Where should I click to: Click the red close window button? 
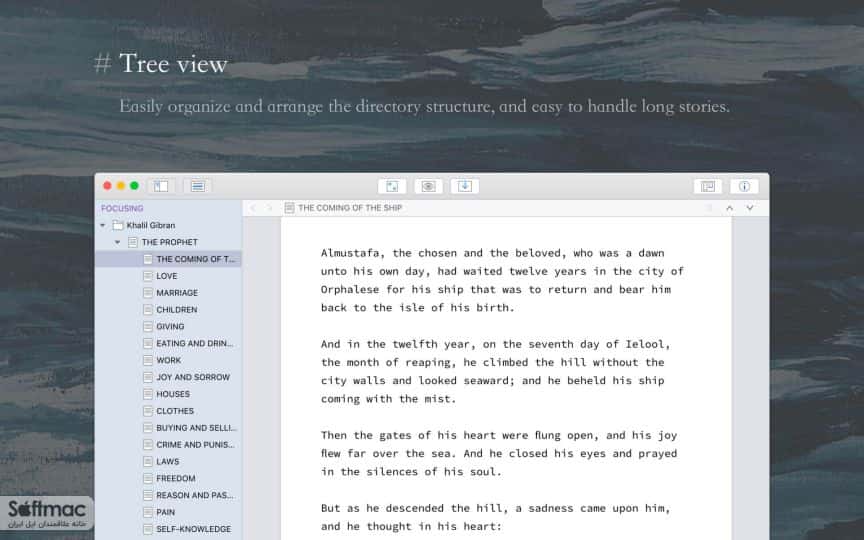tap(107, 186)
